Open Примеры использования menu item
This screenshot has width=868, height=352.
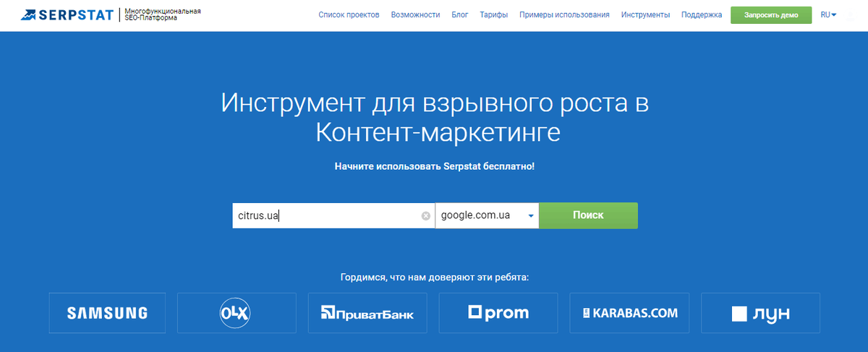click(x=564, y=14)
